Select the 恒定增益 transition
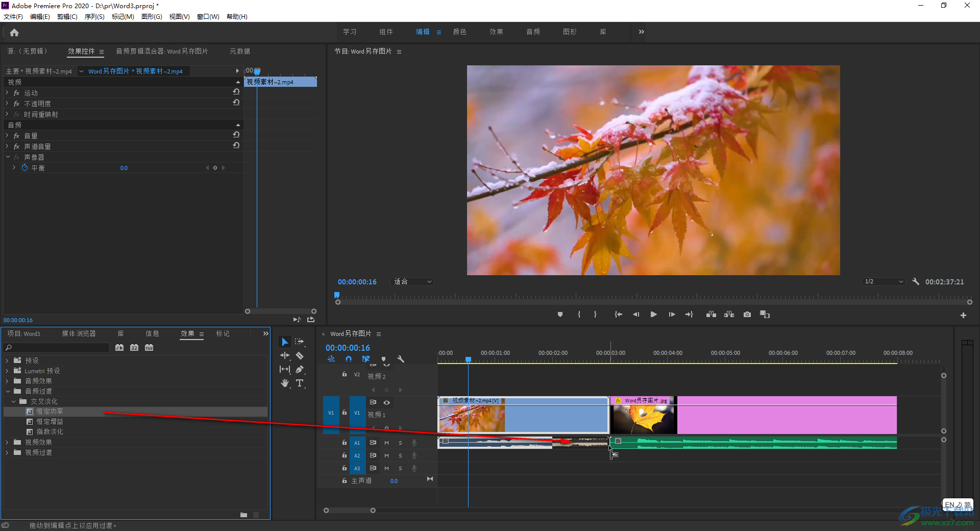Image resolution: width=980 pixels, height=531 pixels. [x=50, y=422]
